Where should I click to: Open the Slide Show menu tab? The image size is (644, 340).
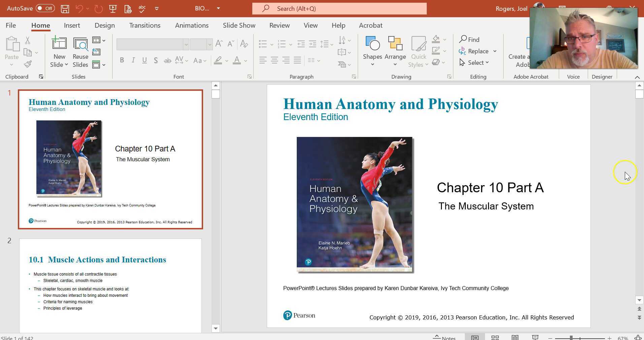click(239, 25)
